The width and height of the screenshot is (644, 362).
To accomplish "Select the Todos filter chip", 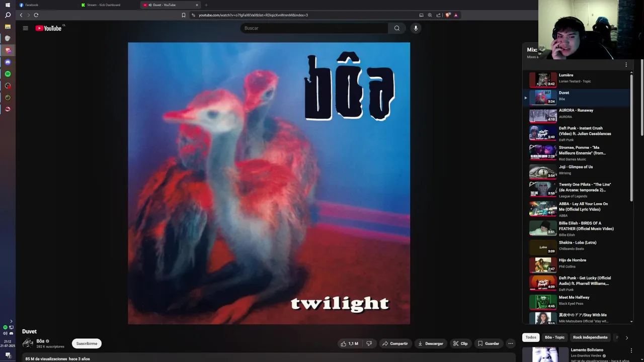I will 531,337.
